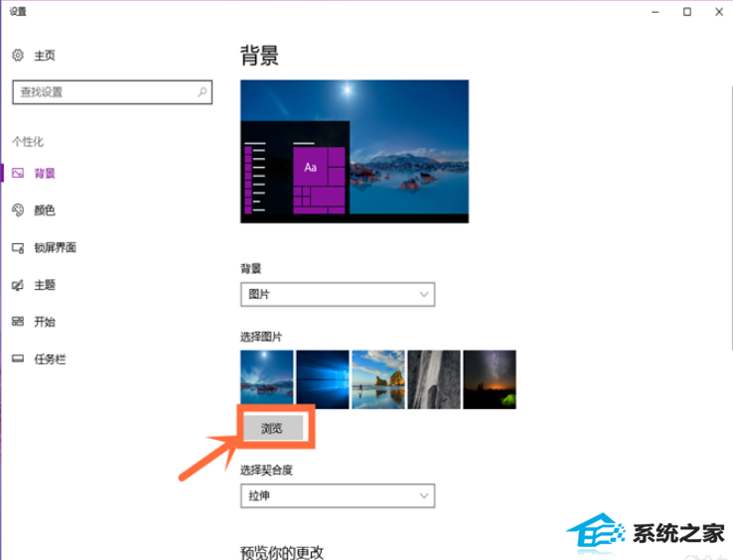The height and width of the screenshot is (560, 733).
Task: Select the Taskbar (任务栏) icon
Action: pyautogui.click(x=18, y=359)
